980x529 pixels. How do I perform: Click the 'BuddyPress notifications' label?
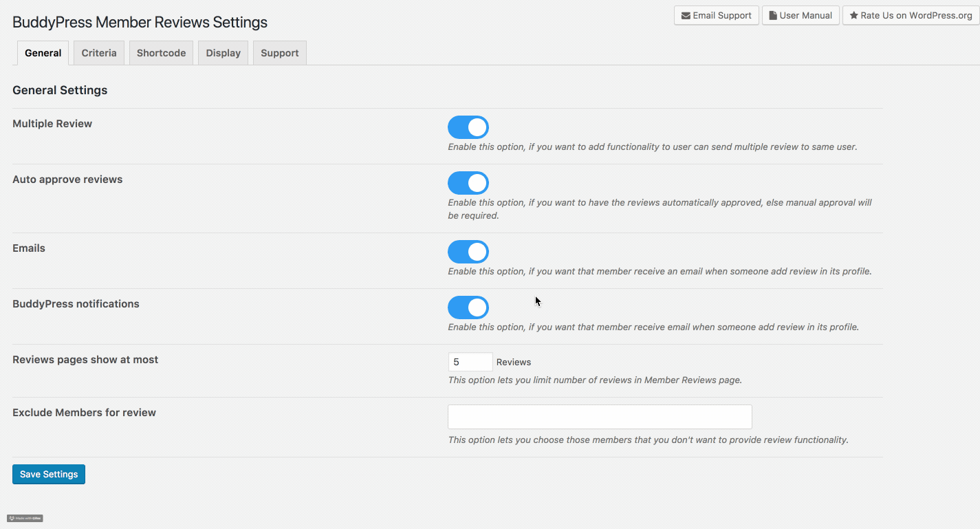click(76, 304)
